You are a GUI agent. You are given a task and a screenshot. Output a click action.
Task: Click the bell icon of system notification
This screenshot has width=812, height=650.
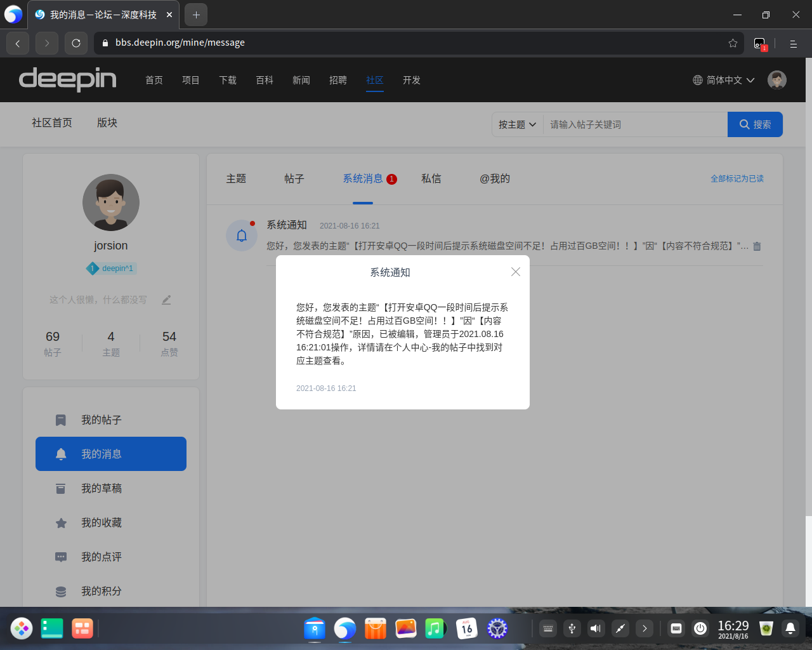tap(242, 235)
